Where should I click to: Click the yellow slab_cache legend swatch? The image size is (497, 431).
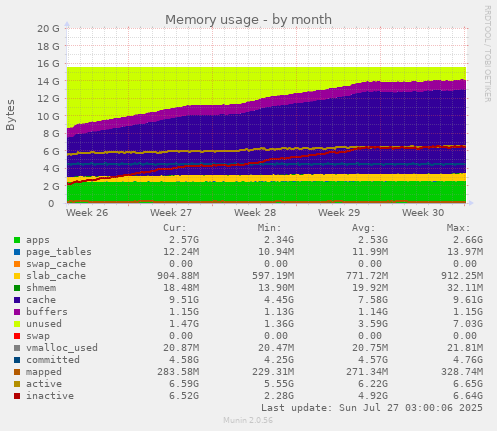[17, 276]
